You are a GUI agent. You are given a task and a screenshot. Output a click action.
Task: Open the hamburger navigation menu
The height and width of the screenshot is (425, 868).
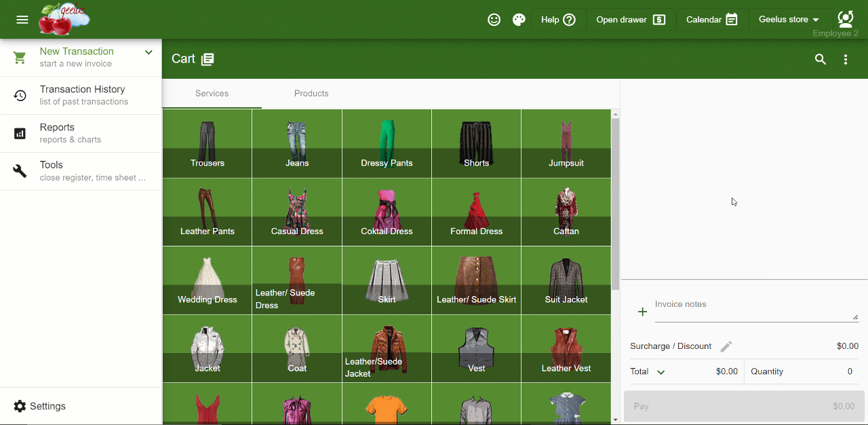pyautogui.click(x=22, y=20)
